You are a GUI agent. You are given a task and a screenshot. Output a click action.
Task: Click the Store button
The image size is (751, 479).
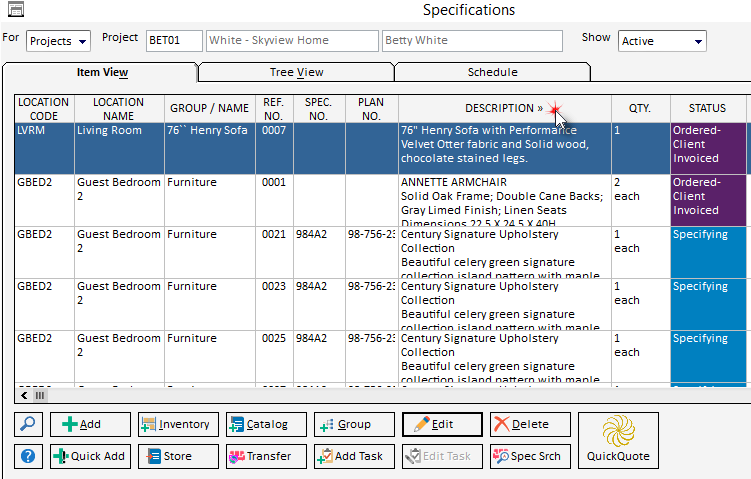[x=177, y=456]
